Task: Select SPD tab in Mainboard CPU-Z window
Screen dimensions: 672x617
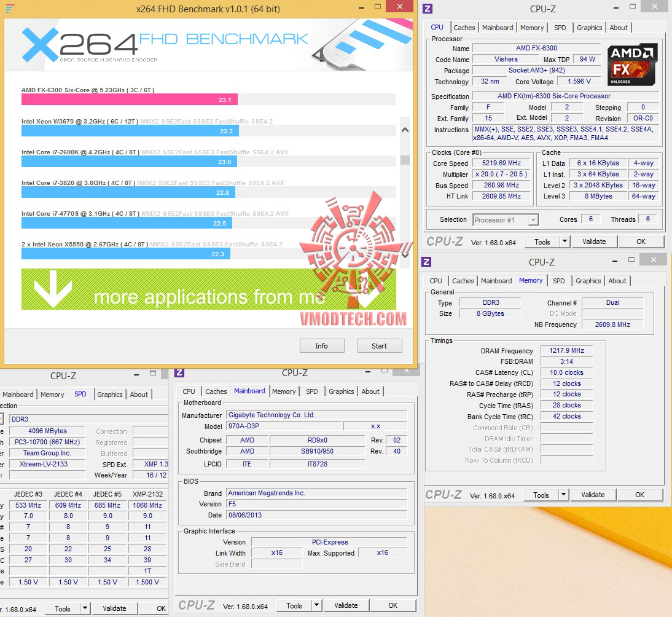Action: click(311, 391)
